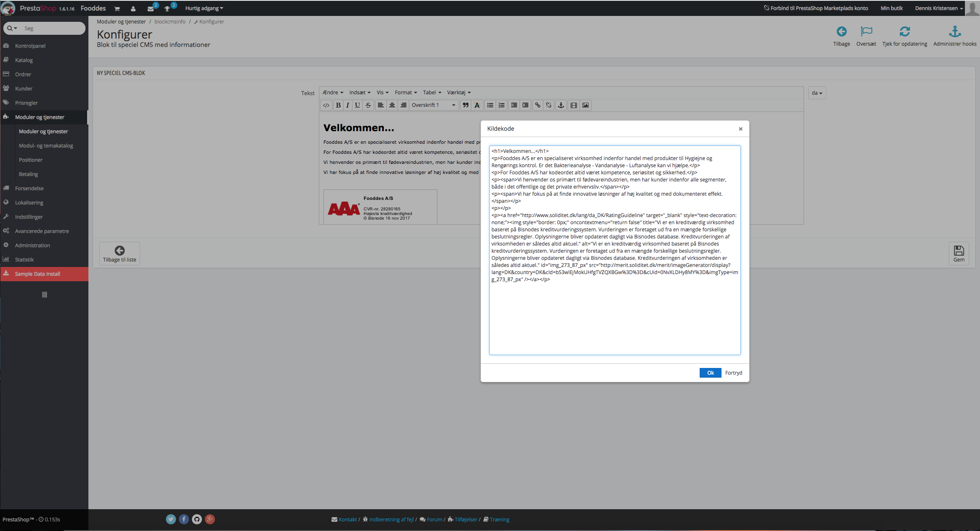Open the Overskrift 1 format dropdown
The width and height of the screenshot is (980, 531).
coord(434,105)
